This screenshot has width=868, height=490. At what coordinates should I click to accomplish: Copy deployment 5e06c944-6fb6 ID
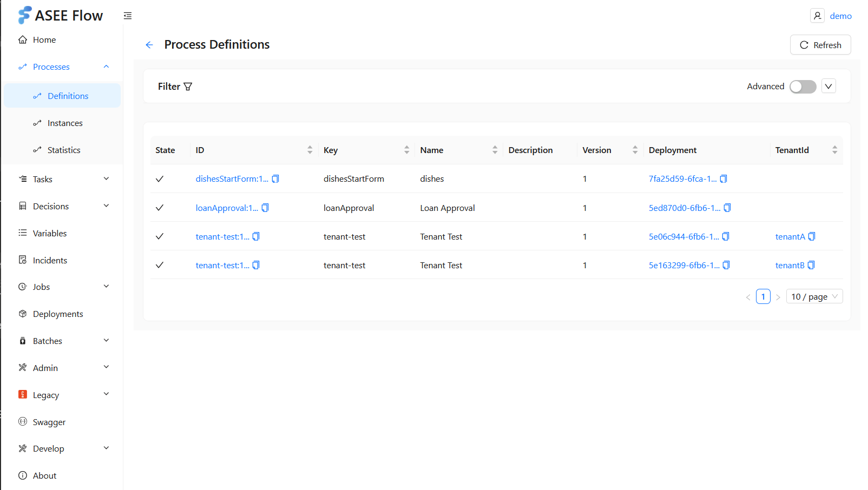[726, 236]
